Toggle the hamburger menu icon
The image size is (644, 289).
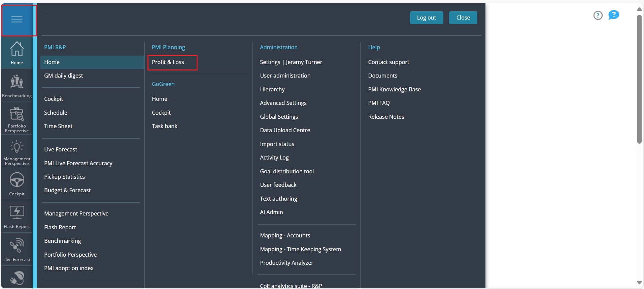pos(17,19)
